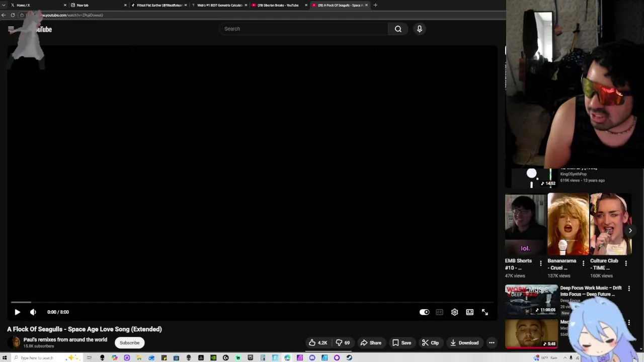Reload the page
This screenshot has width=644, height=362.
coord(13,15)
